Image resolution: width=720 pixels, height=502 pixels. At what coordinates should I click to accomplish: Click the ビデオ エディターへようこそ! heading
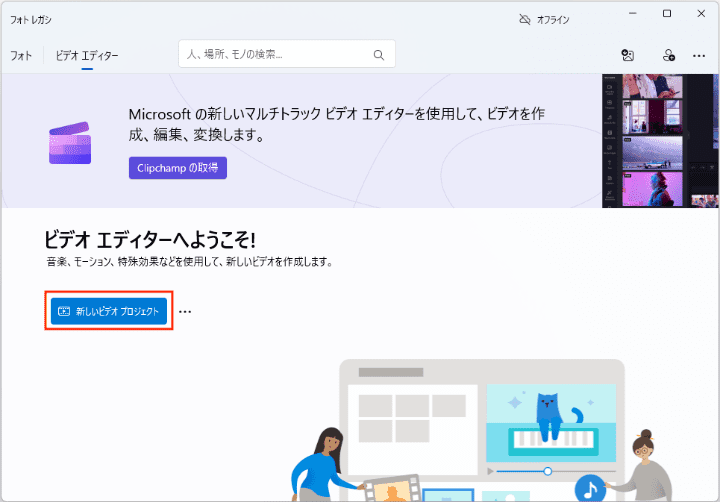point(149,239)
